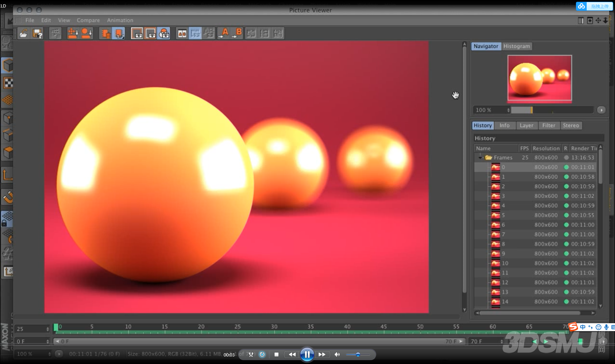615x364 pixels.
Task: Switch to the Histogram tab
Action: point(516,46)
